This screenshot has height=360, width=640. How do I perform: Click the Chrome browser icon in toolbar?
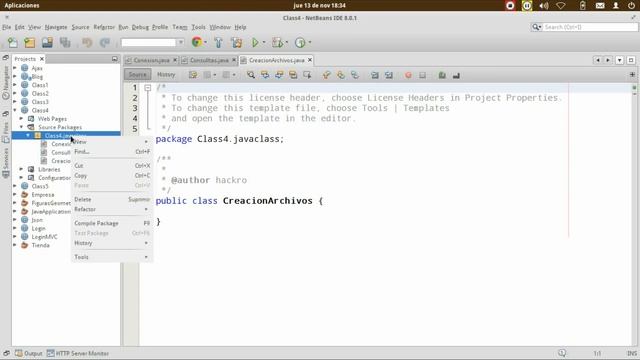click(x=197, y=42)
